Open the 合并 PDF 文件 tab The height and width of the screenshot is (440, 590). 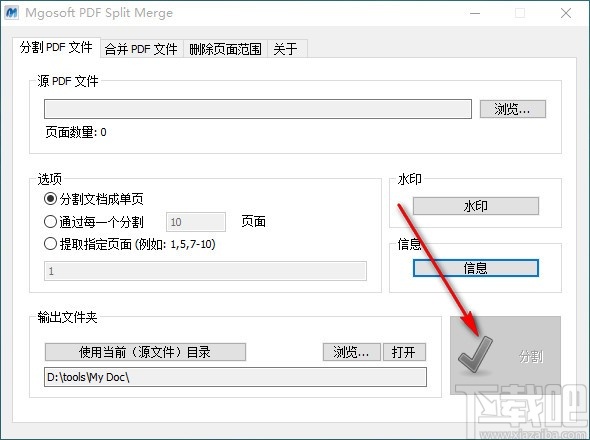pyautogui.click(x=141, y=49)
